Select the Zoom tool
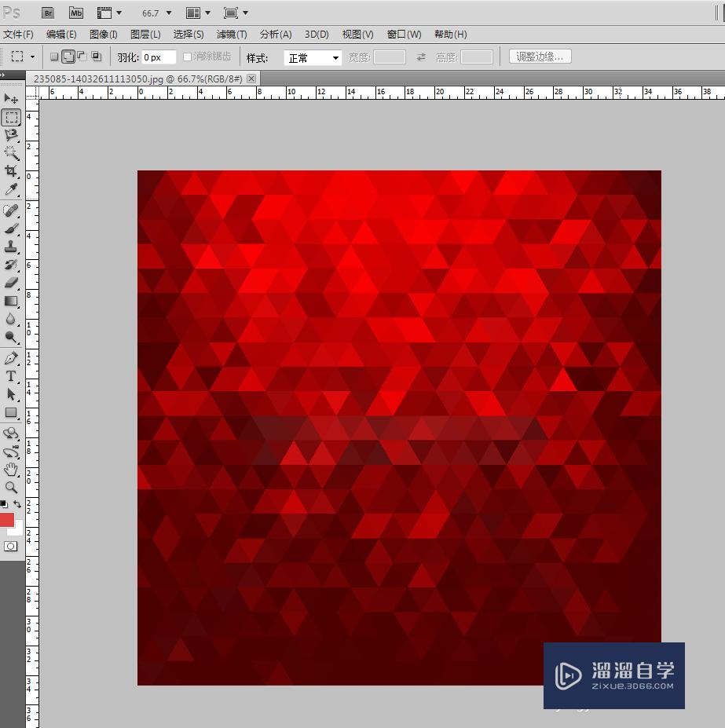Image resolution: width=725 pixels, height=728 pixels. [11, 487]
